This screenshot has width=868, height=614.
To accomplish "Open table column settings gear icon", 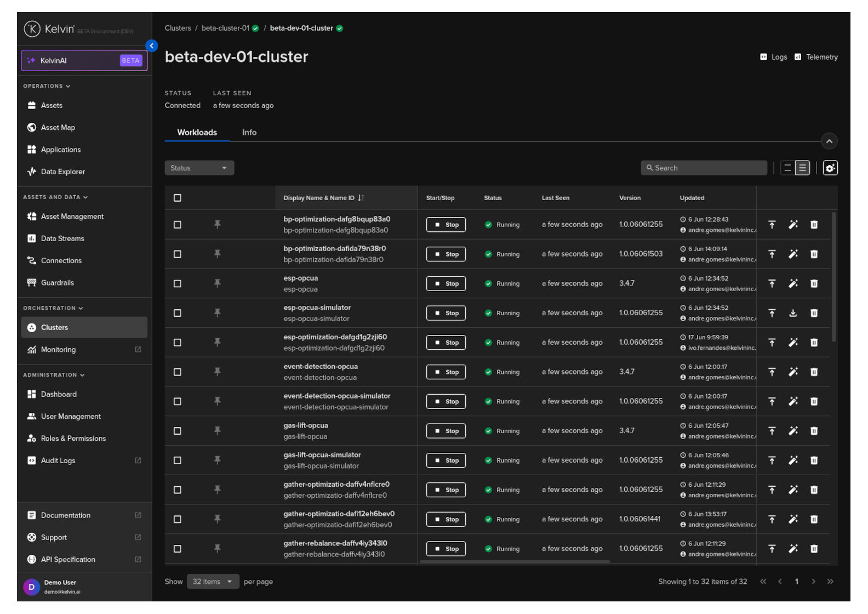I will [x=830, y=168].
